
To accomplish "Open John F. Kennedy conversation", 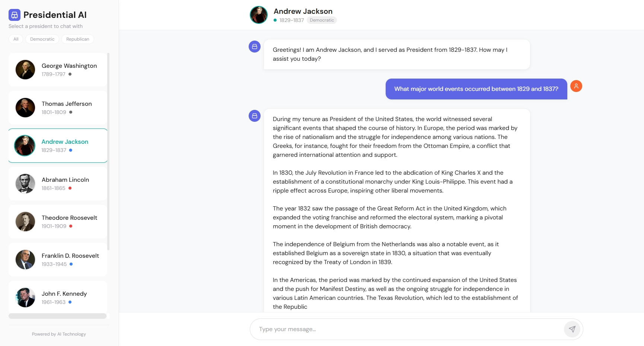I will [x=58, y=297].
